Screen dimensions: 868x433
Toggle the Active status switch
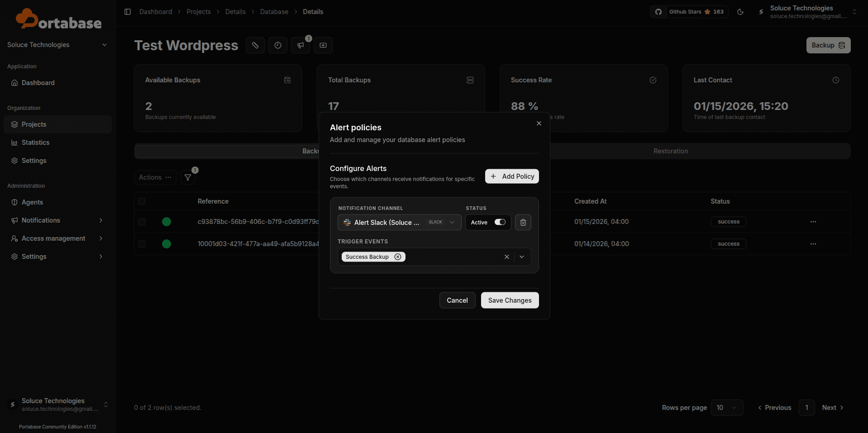tap(500, 222)
